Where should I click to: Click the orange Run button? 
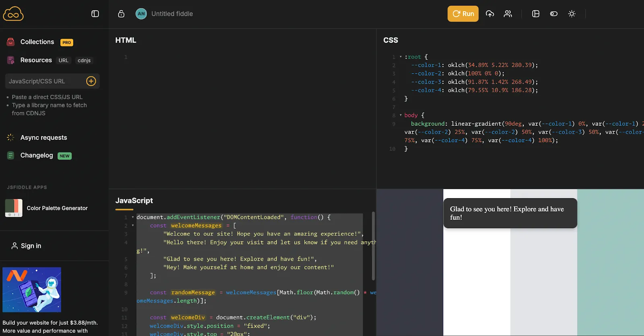tap(463, 14)
